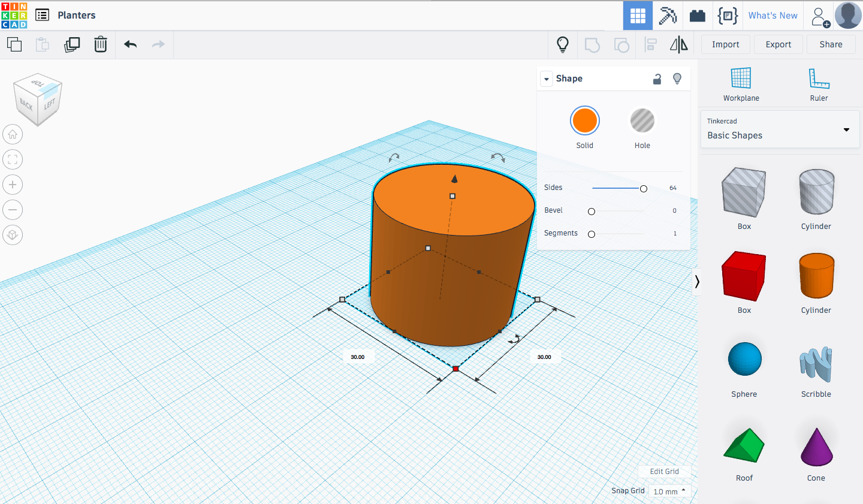Screen dimensions: 863x504
Task: Open the Codeblocks braces icon
Action: click(728, 16)
